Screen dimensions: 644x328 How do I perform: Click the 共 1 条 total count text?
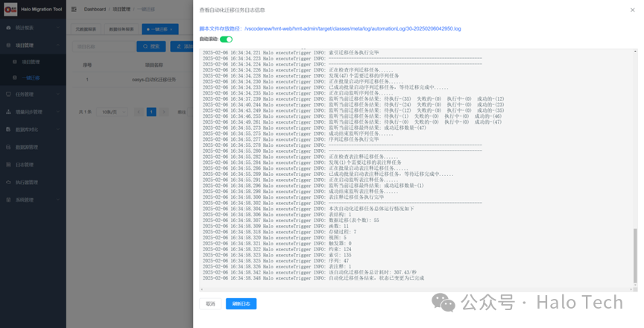(x=85, y=112)
